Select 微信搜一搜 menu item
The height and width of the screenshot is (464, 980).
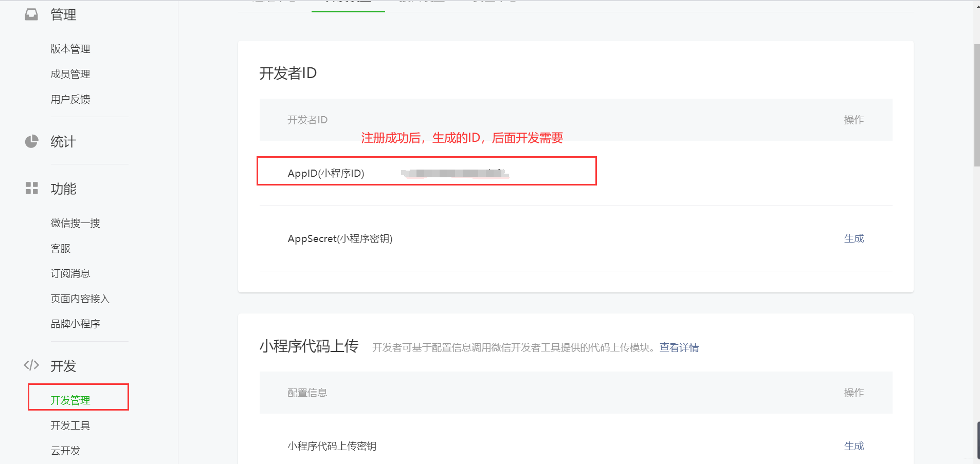tap(75, 223)
